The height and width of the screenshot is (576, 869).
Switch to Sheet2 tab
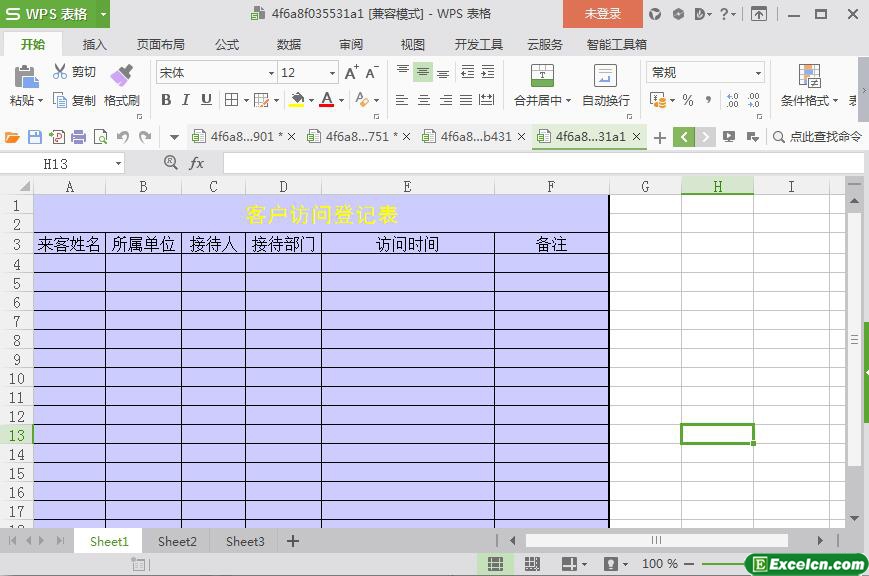click(177, 541)
